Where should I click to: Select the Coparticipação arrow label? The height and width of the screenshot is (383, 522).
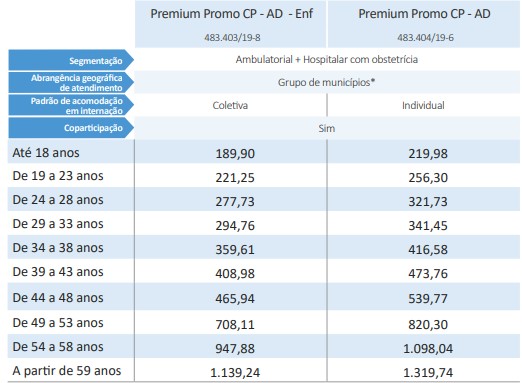tap(71, 128)
